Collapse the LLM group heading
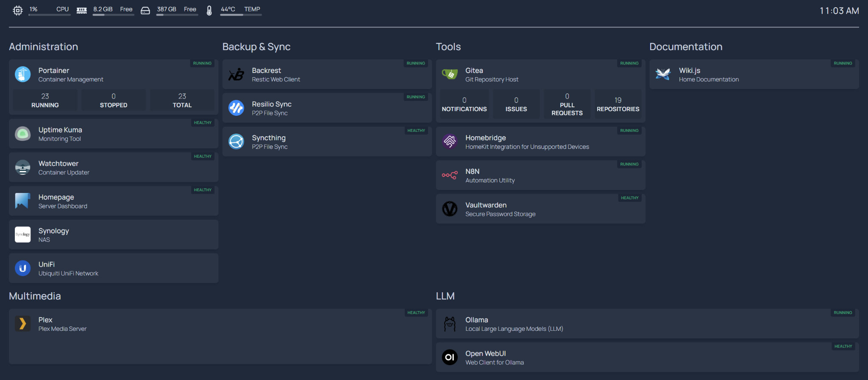Viewport: 868px width, 380px height. pos(445,296)
